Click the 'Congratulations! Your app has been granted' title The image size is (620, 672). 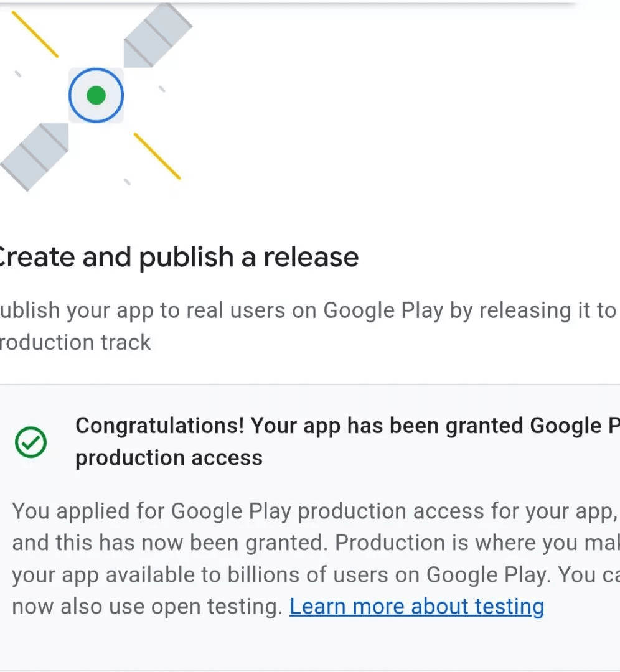pos(348,442)
